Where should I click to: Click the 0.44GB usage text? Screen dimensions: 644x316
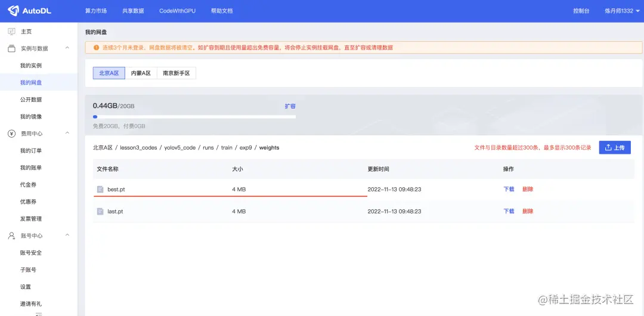point(105,106)
